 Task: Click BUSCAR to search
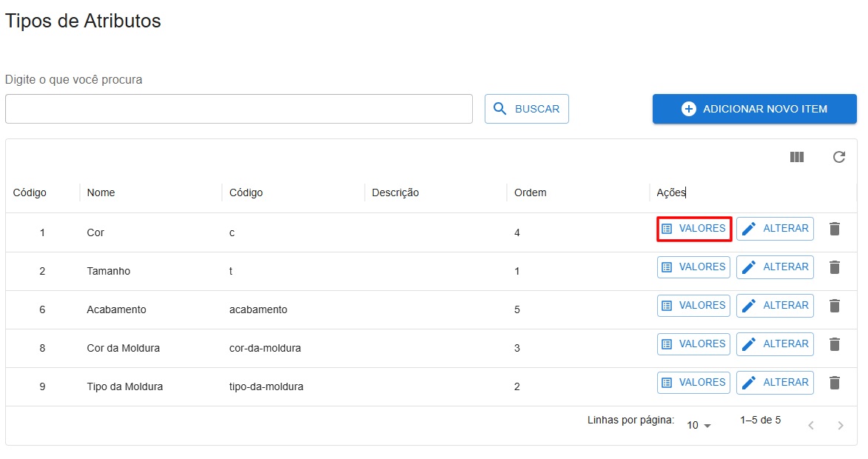(x=526, y=109)
